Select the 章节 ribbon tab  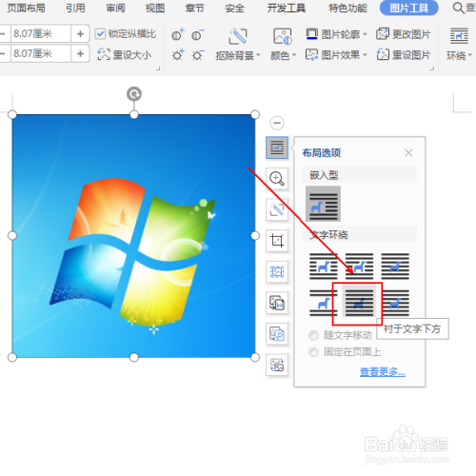(x=195, y=8)
